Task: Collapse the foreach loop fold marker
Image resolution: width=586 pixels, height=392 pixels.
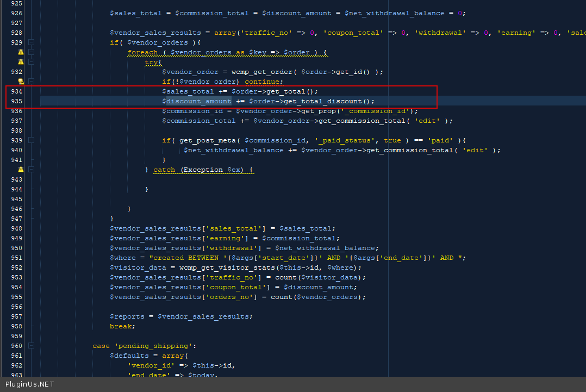Action: coord(32,52)
